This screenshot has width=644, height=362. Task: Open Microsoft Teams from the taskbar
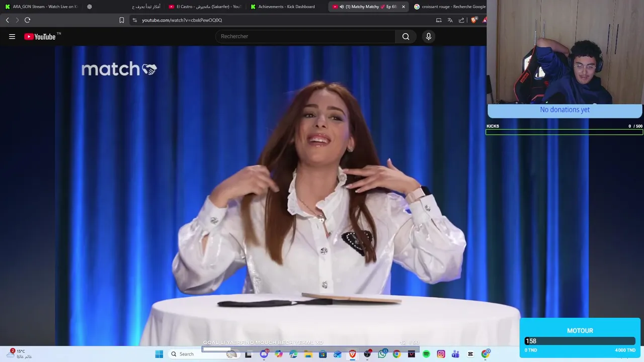pyautogui.click(x=455, y=354)
